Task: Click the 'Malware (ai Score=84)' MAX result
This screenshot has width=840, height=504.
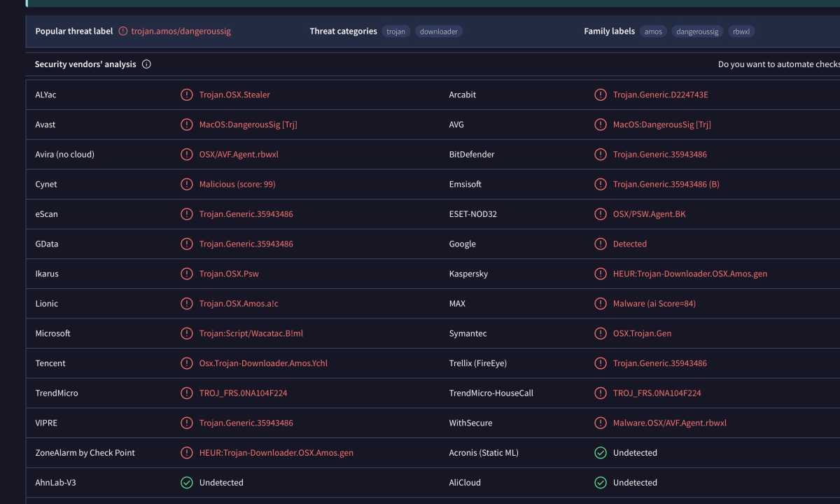Action: (654, 304)
